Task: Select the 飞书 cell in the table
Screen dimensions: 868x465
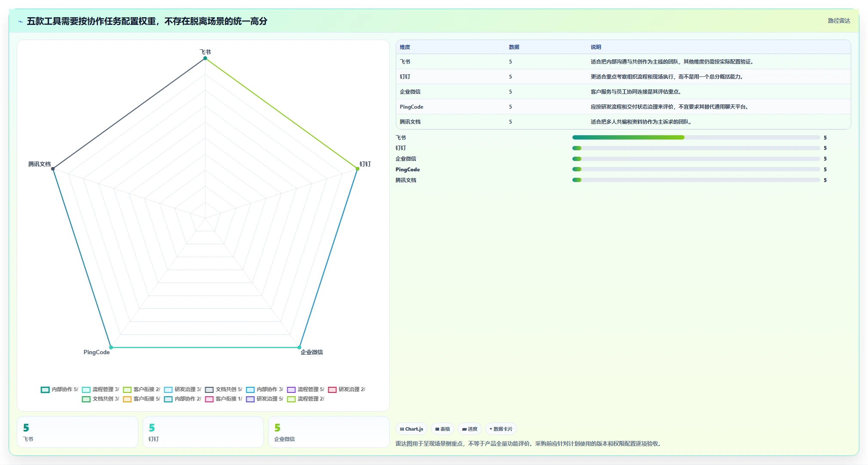Action: (x=405, y=62)
